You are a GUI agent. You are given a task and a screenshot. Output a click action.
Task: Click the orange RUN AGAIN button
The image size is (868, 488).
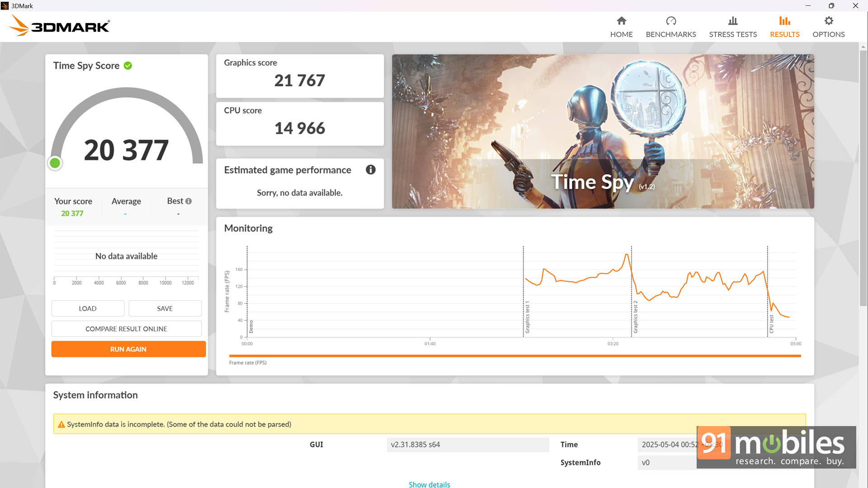[128, 349]
